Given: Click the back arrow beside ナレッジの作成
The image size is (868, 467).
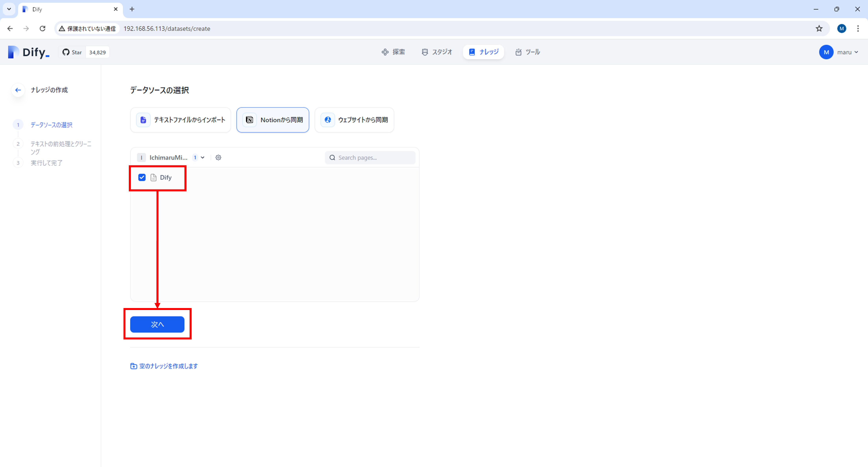Looking at the screenshot, I should 18,90.
